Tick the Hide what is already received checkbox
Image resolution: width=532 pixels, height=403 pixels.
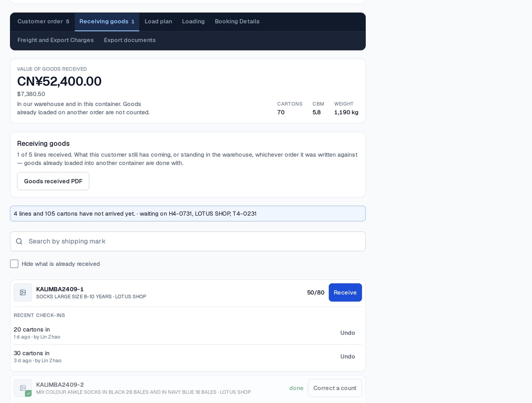point(14,264)
